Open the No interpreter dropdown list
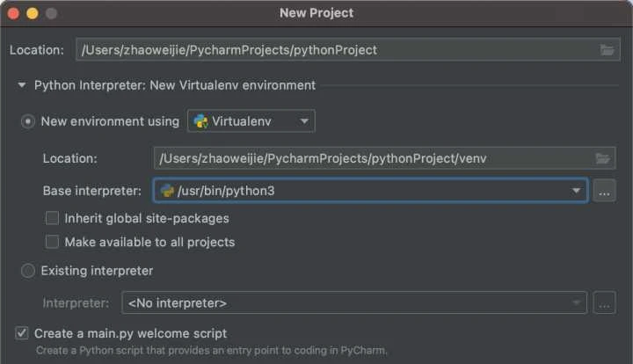 click(352, 302)
